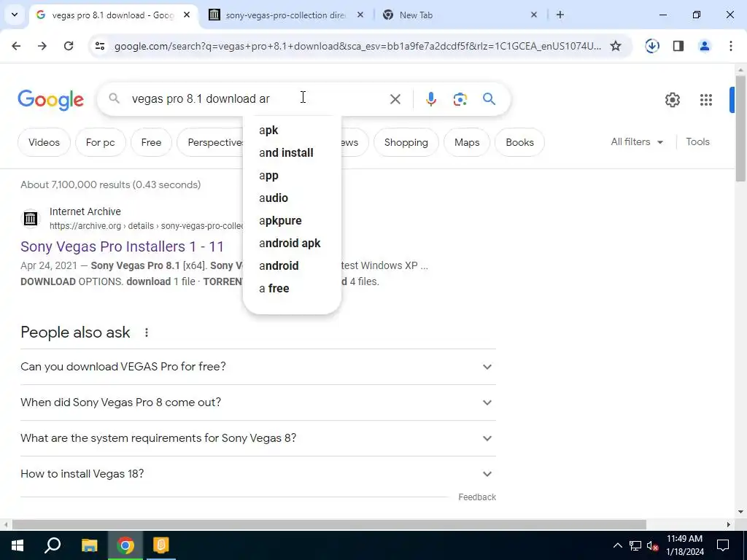Expand 'Can you download VEGAS Pro for free?'
Viewport: 747px width, 560px height.
[x=258, y=367]
